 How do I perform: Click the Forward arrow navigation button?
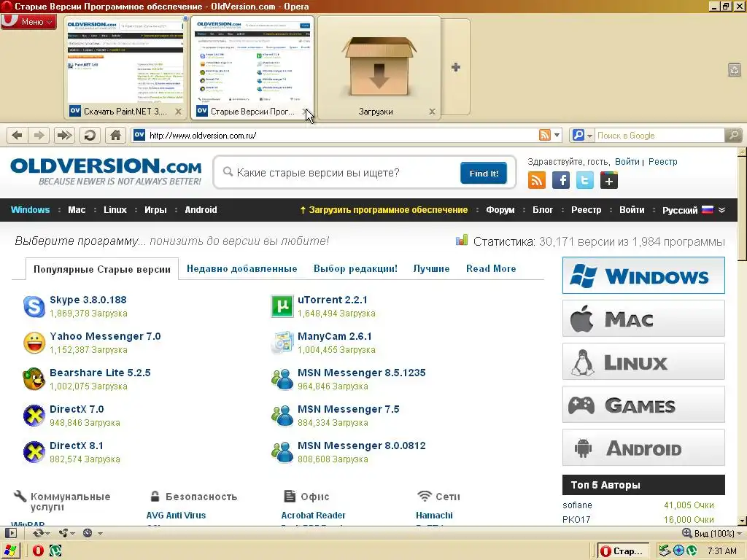coord(39,136)
